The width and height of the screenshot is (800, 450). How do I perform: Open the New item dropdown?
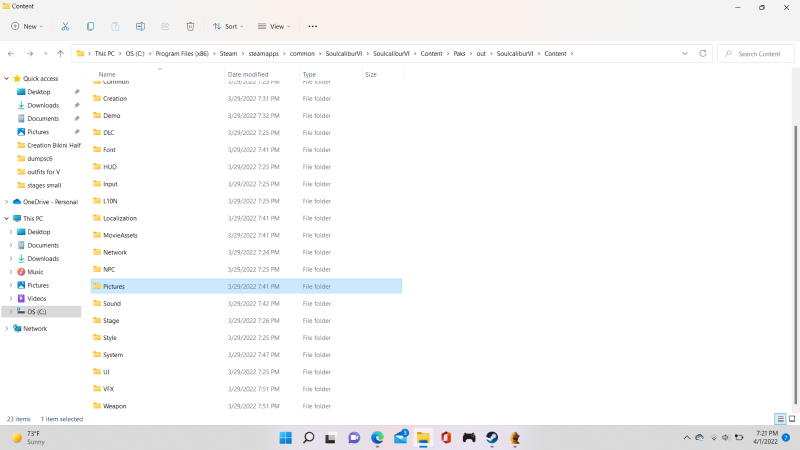click(27, 27)
